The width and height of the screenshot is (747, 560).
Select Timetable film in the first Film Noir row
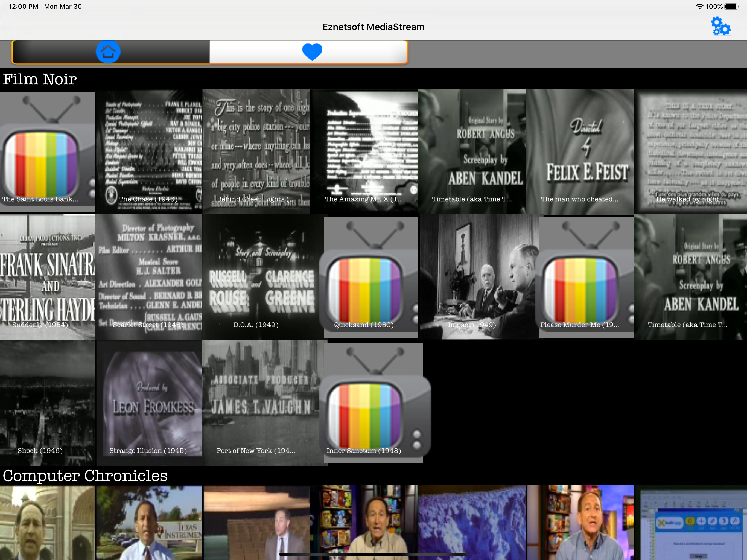pos(472,152)
